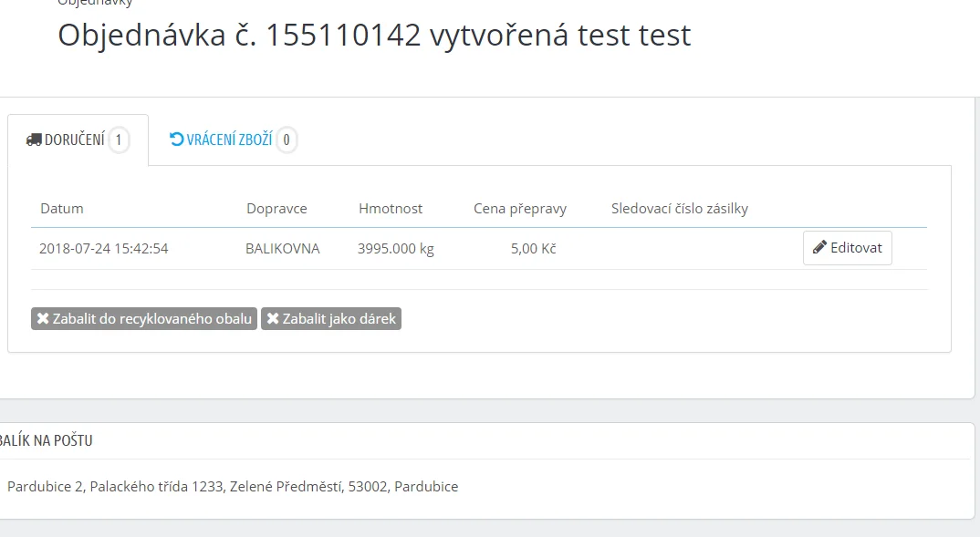Screen dimensions: 980x537
Task: Click the zero count badge on Vrácení zboží
Action: (x=287, y=140)
